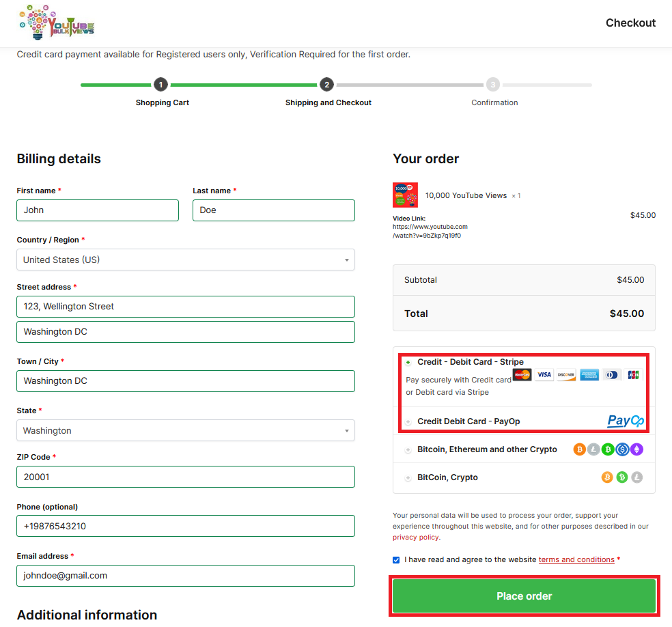Click the Town / City input field
The width and height of the screenshot is (672, 627).
[x=186, y=381]
